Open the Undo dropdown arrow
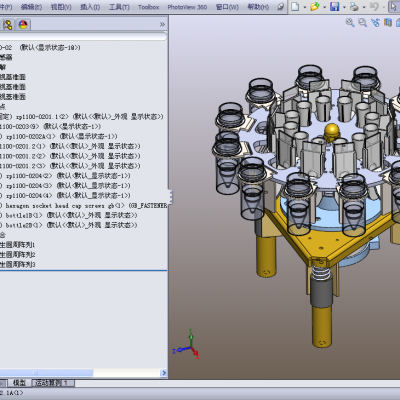 point(384,7)
